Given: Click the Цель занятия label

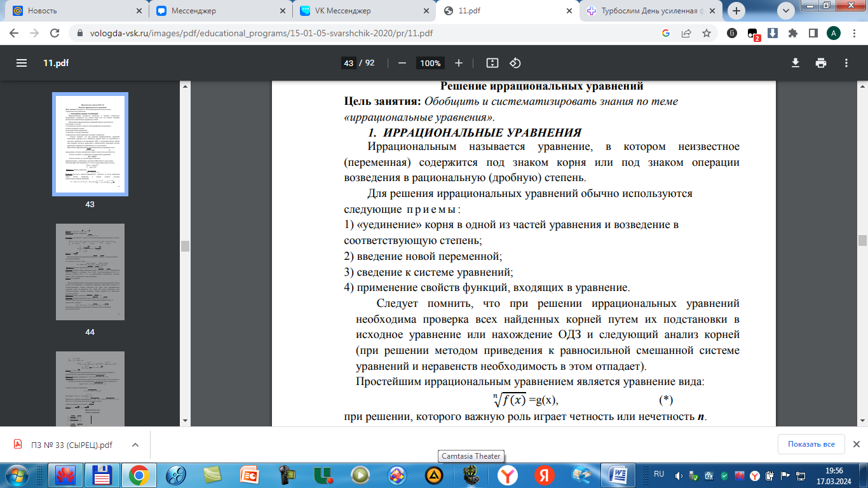Looking at the screenshot, I should pyautogui.click(x=383, y=102).
